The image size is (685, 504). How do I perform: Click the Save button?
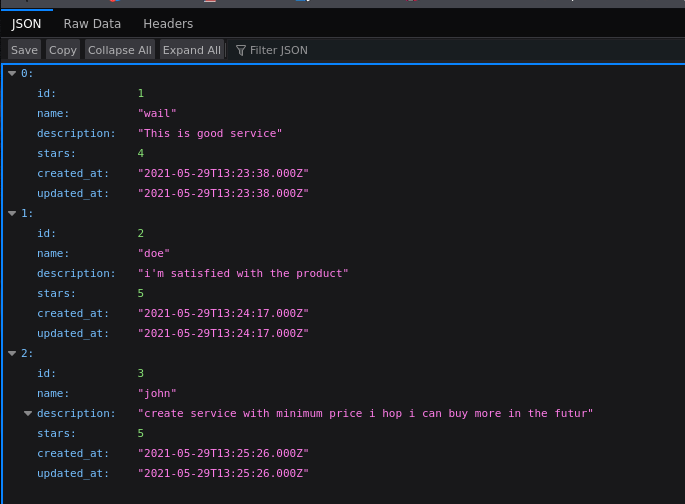24,50
